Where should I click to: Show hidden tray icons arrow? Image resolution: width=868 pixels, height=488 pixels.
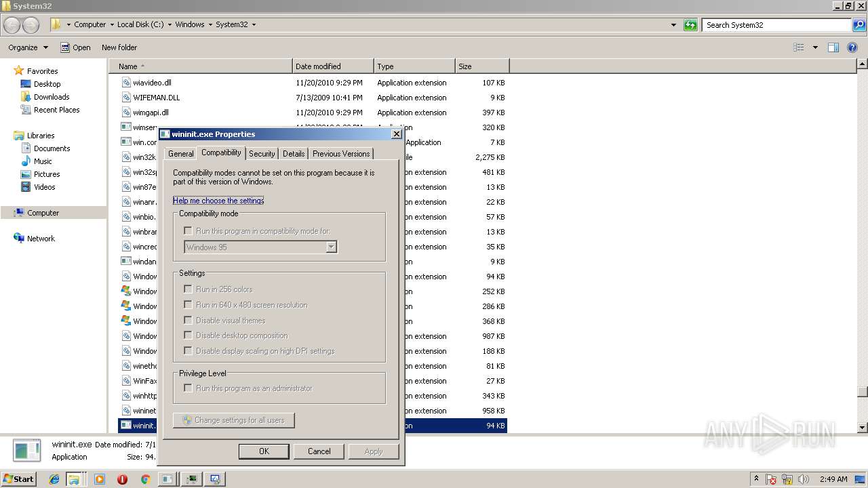click(x=756, y=479)
